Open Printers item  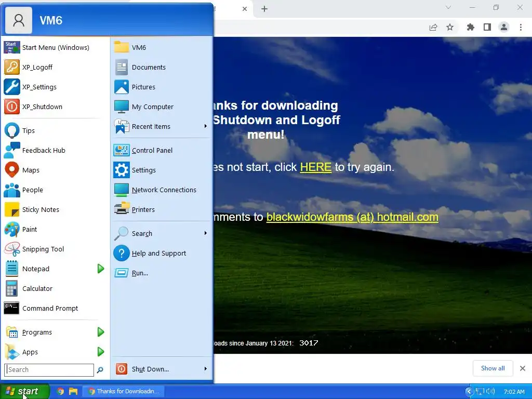162,209
